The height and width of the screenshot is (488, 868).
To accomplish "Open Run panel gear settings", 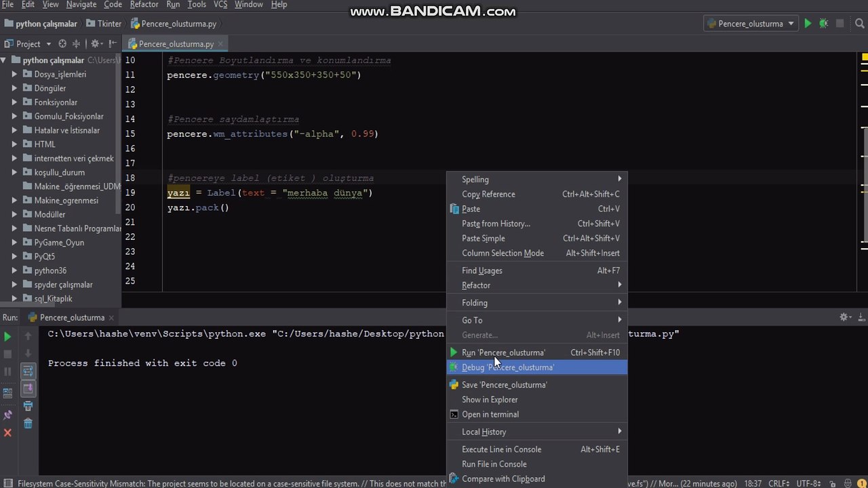I will (845, 317).
